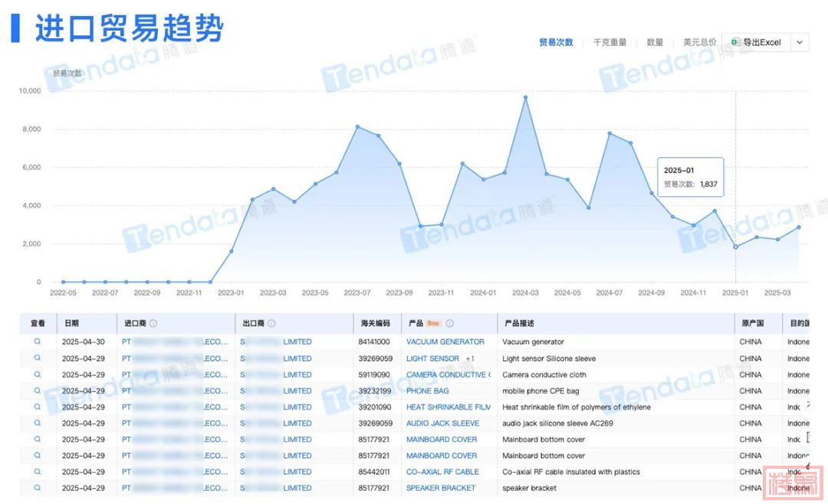Switch chart to 数量 tab
The image size is (828, 504).
coord(655,42)
